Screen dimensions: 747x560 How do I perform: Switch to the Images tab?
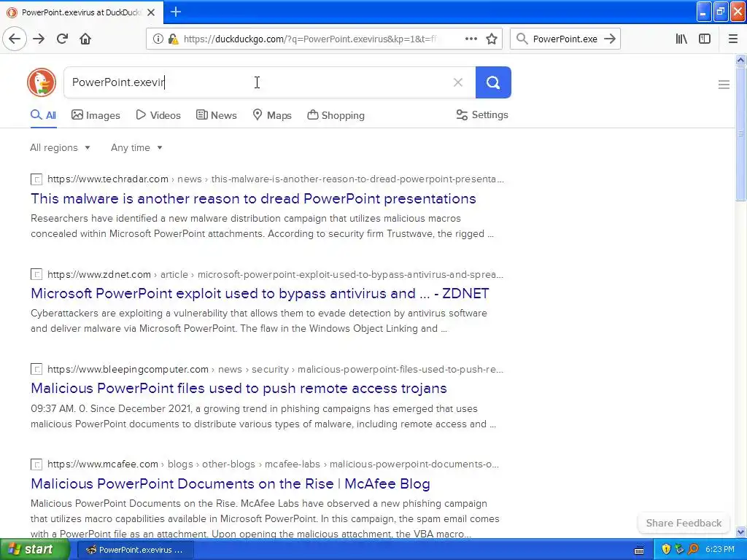click(96, 115)
